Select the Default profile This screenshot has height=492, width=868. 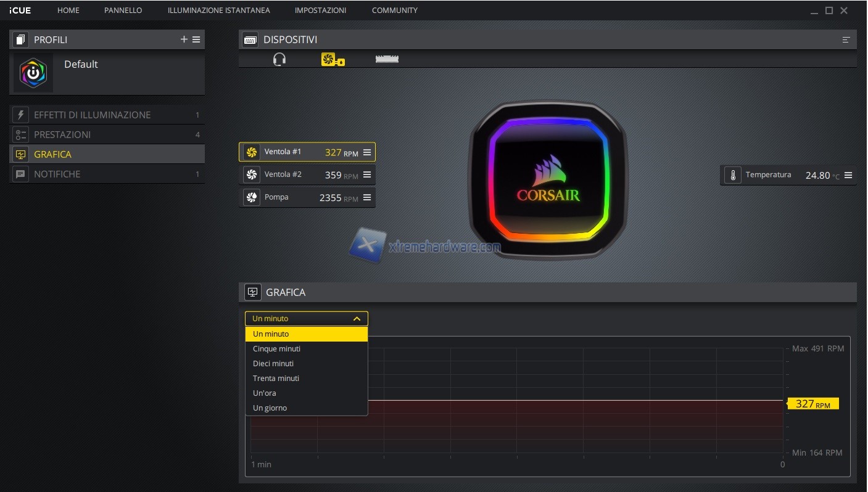(x=81, y=64)
